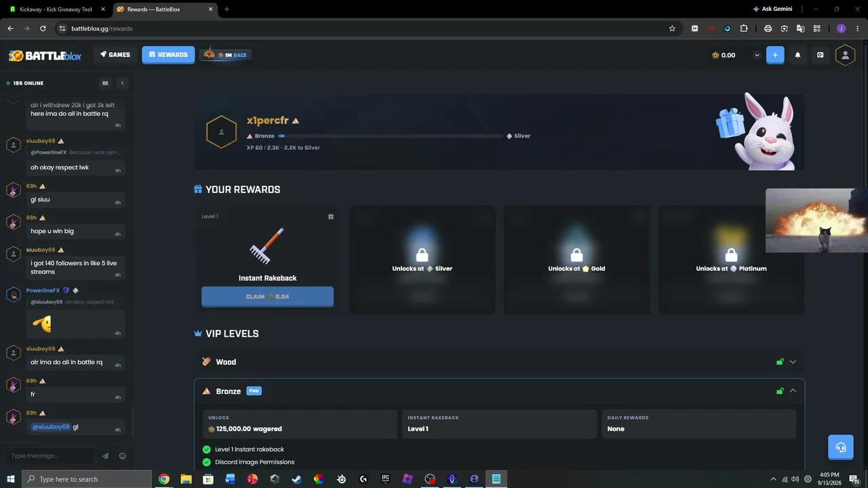The image size is (868, 488).
Task: Click the 'Discord Image Permissions' perk line
Action: click(254, 462)
